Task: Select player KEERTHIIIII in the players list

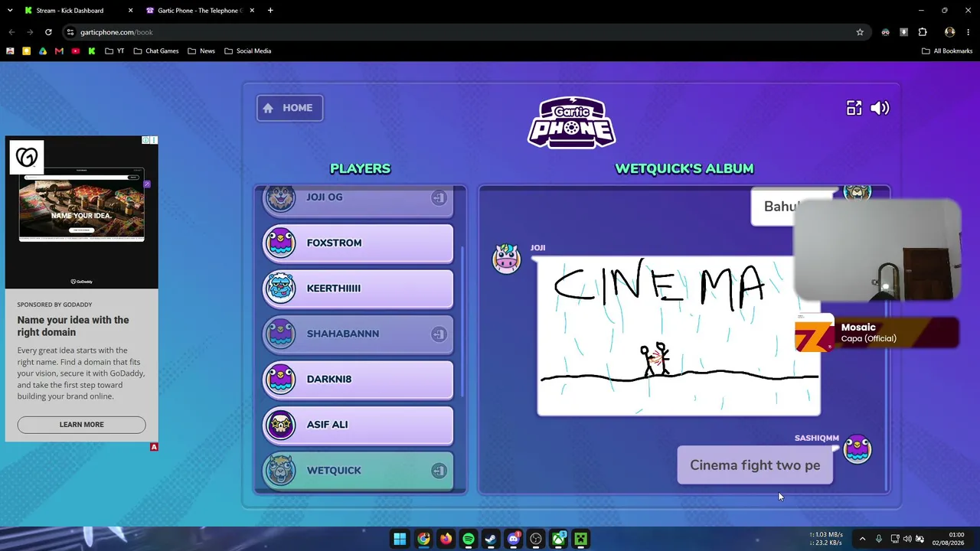Action: pyautogui.click(x=358, y=289)
